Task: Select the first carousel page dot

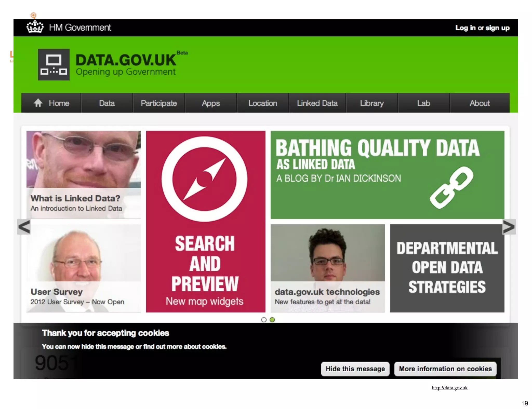Action: [264, 320]
